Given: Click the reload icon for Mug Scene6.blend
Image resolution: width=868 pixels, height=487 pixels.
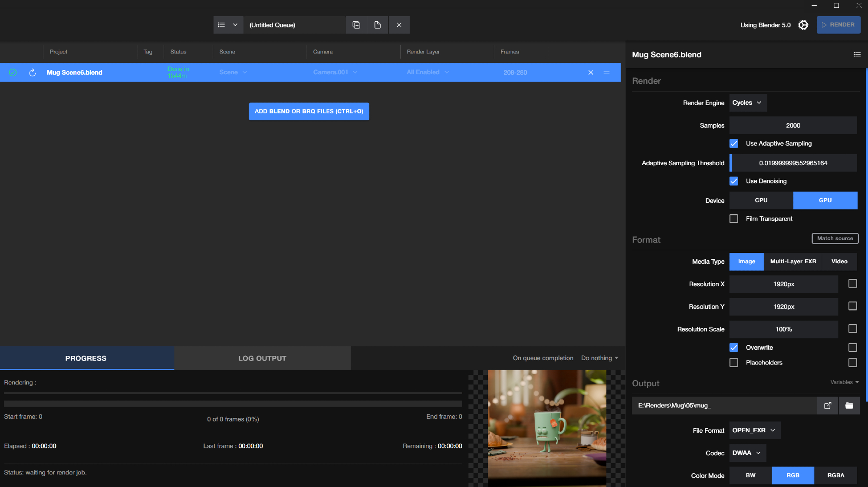Looking at the screenshot, I should pos(32,73).
